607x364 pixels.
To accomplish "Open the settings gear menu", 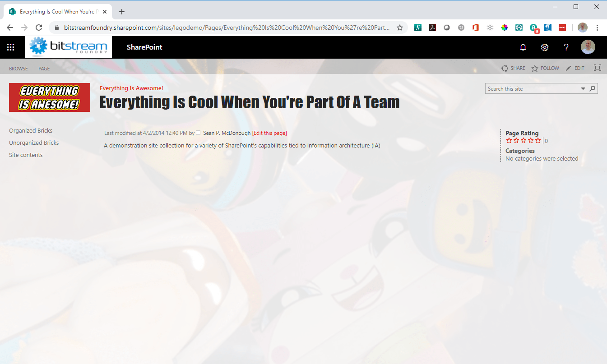I will 545,47.
